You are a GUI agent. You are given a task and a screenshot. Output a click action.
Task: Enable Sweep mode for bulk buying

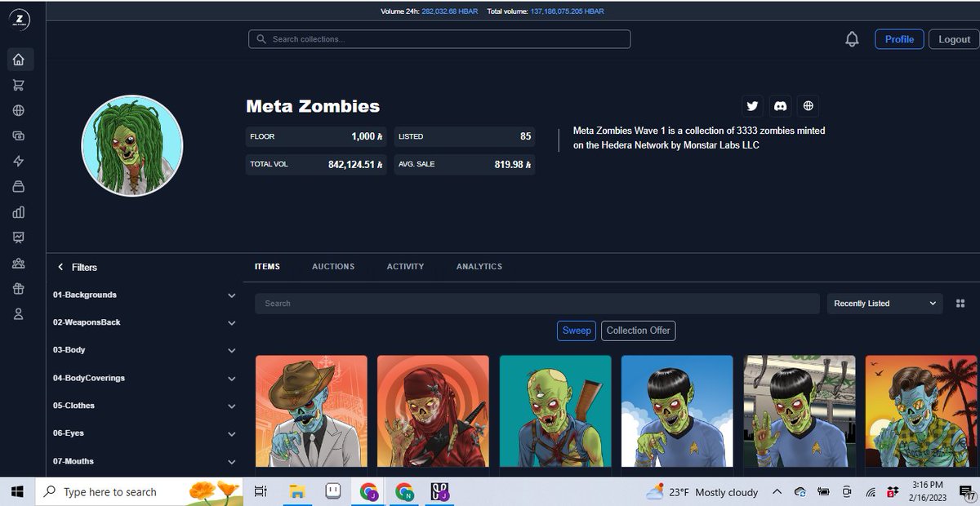tap(577, 331)
